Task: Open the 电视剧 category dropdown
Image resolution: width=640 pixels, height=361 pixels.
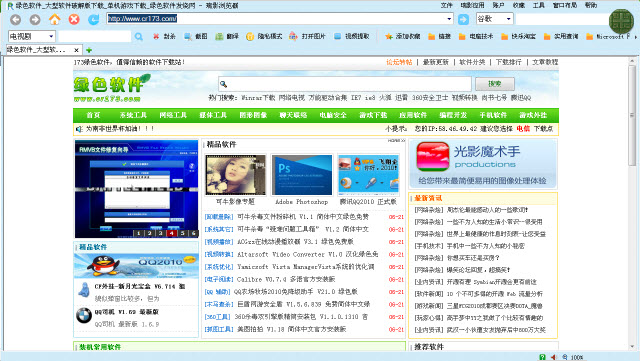Action: click(x=51, y=36)
